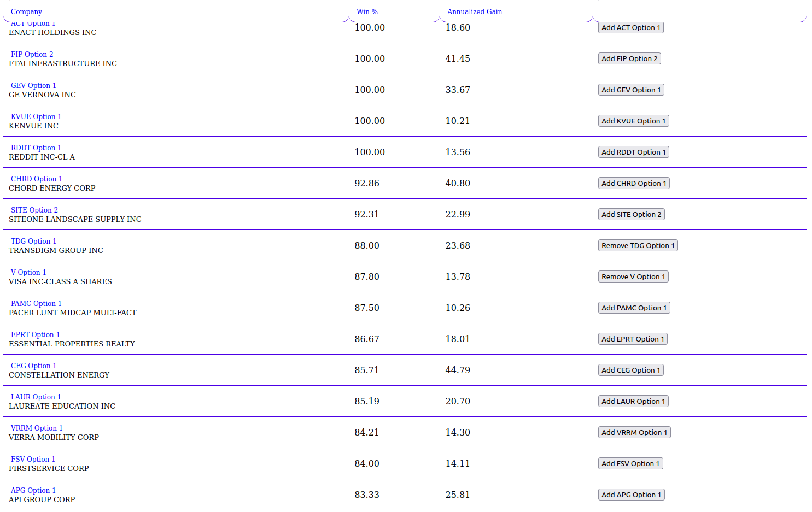The image size is (812, 512).
Task: Select the GE VERNOVA INC text
Action: coord(42,95)
